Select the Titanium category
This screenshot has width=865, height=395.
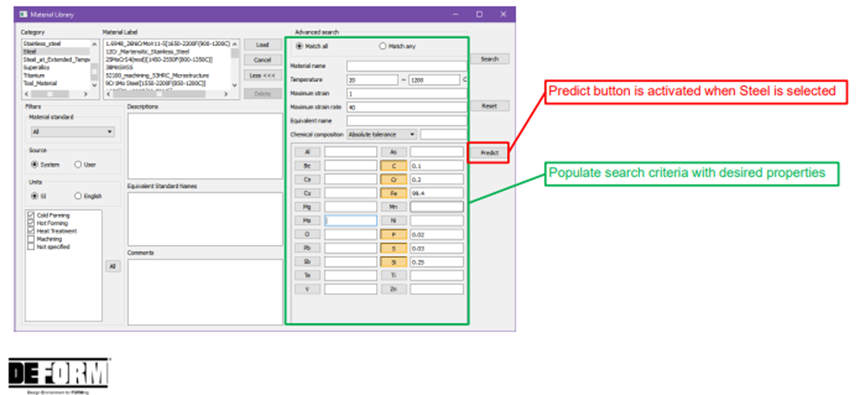coord(55,75)
